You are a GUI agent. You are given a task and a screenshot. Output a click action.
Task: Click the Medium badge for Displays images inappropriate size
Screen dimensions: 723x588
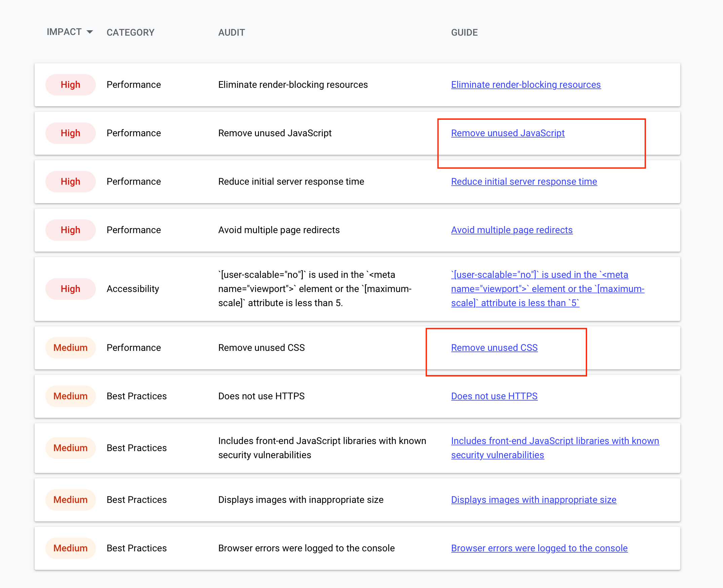(x=70, y=500)
